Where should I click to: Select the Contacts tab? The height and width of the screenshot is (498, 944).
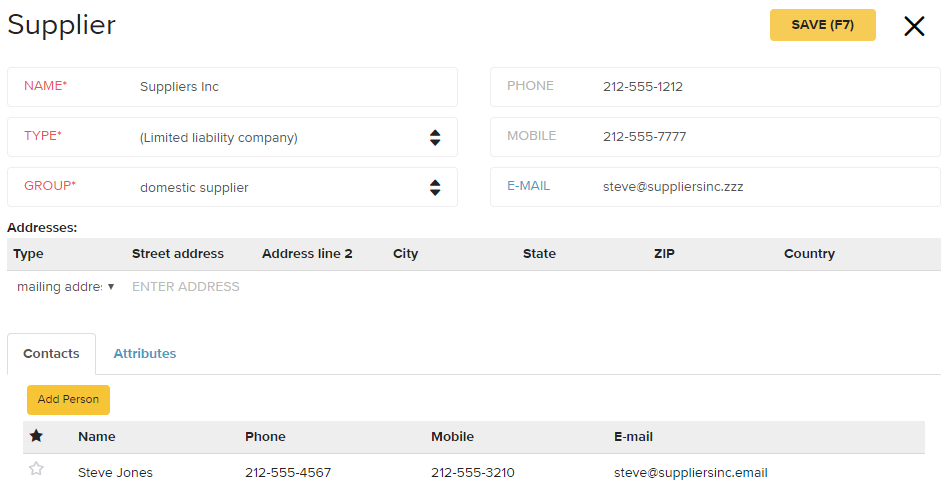pyautogui.click(x=51, y=353)
